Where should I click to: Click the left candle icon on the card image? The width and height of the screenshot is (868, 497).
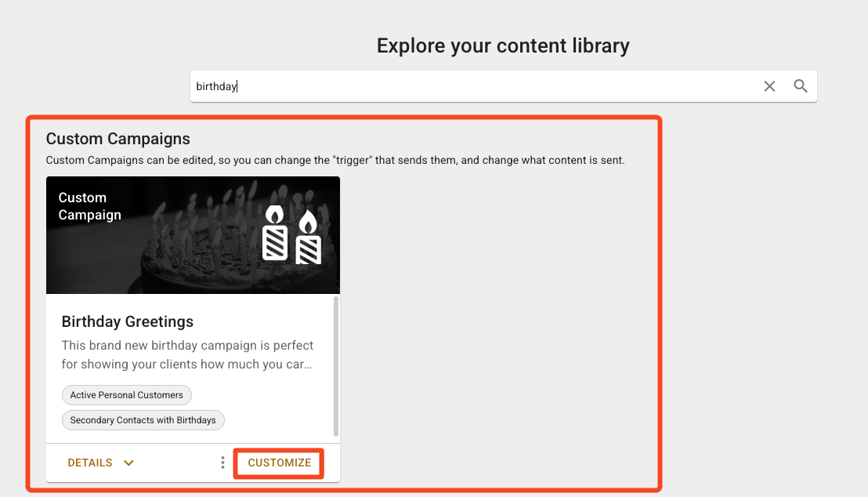[275, 233]
